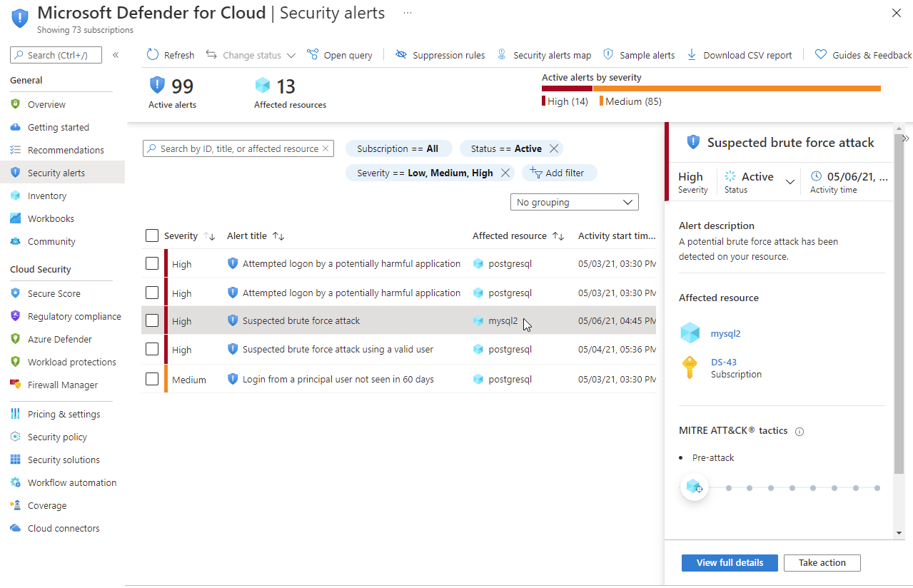The width and height of the screenshot is (913, 588).
Task: Click the sidebar Search (Ctrl+/) box
Action: (x=56, y=55)
